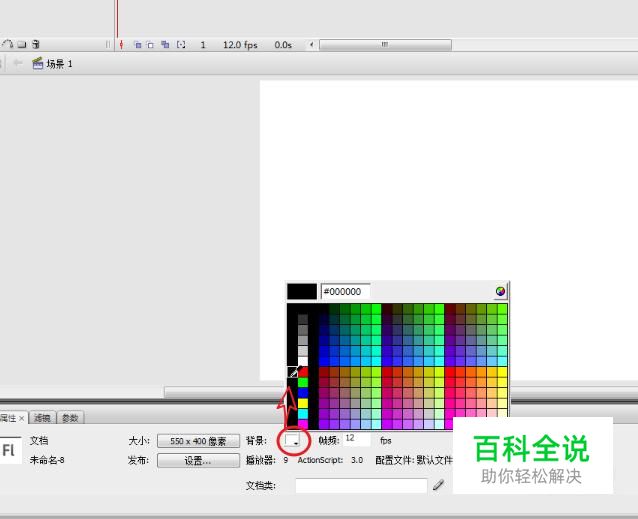Pick the cyan basic swatch
Screen dimensions: 638x519
[303, 414]
